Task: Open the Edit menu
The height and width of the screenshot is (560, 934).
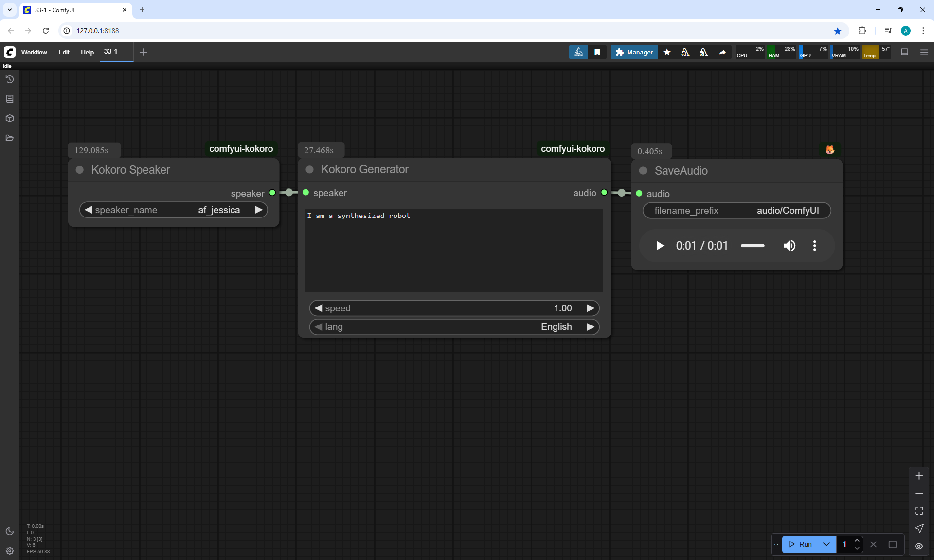Action: coord(64,52)
